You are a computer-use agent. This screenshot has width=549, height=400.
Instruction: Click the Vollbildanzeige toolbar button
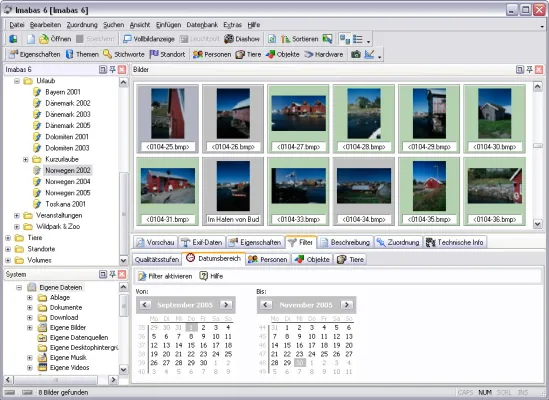click(x=148, y=39)
